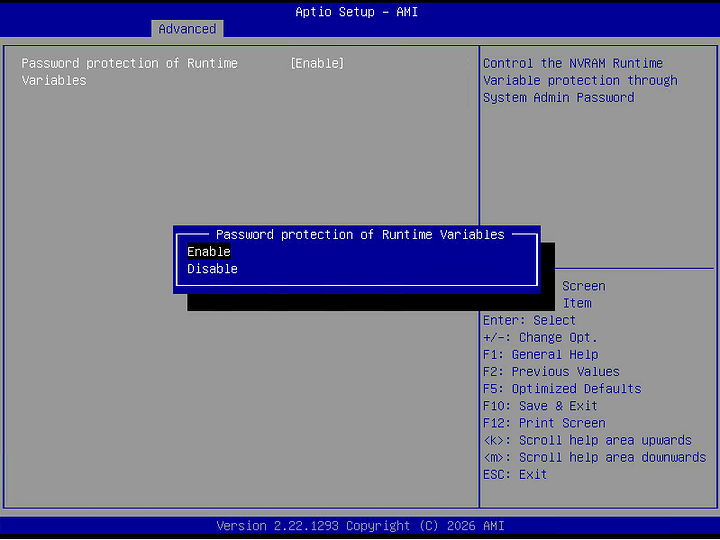720x540 pixels.
Task: Choose Enable in the popup list
Action: [x=209, y=252]
